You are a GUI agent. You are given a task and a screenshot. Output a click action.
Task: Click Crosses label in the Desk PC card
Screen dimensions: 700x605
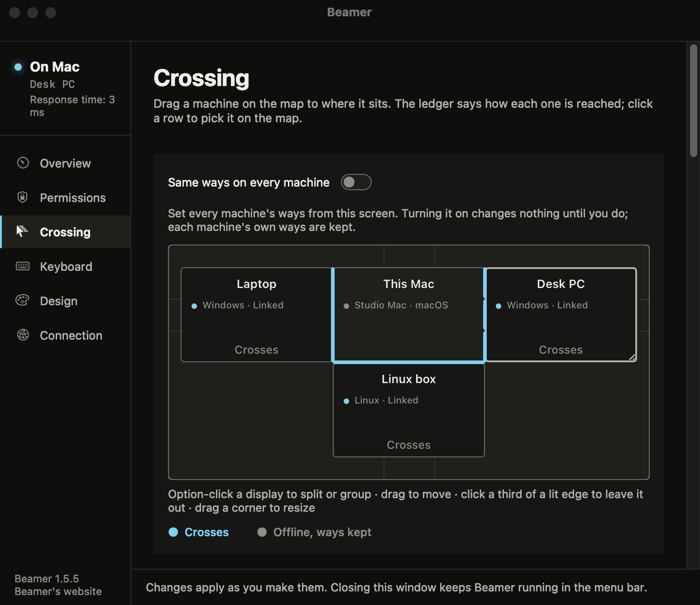click(x=561, y=350)
